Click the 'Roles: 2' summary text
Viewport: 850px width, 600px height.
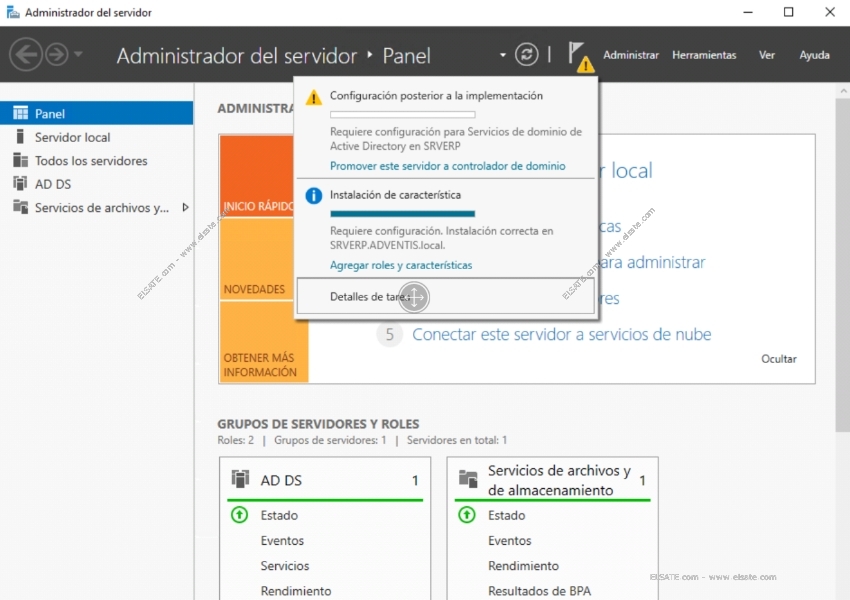tap(235, 440)
